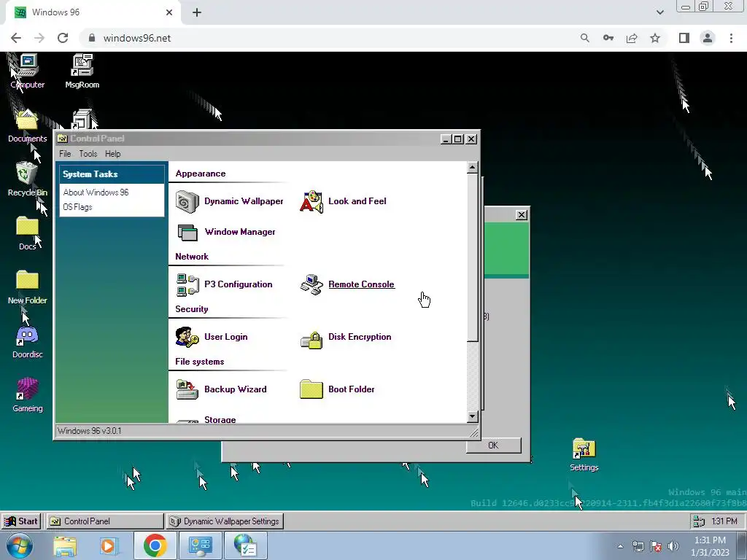Open the tab search dropdown arrow

pyautogui.click(x=659, y=12)
